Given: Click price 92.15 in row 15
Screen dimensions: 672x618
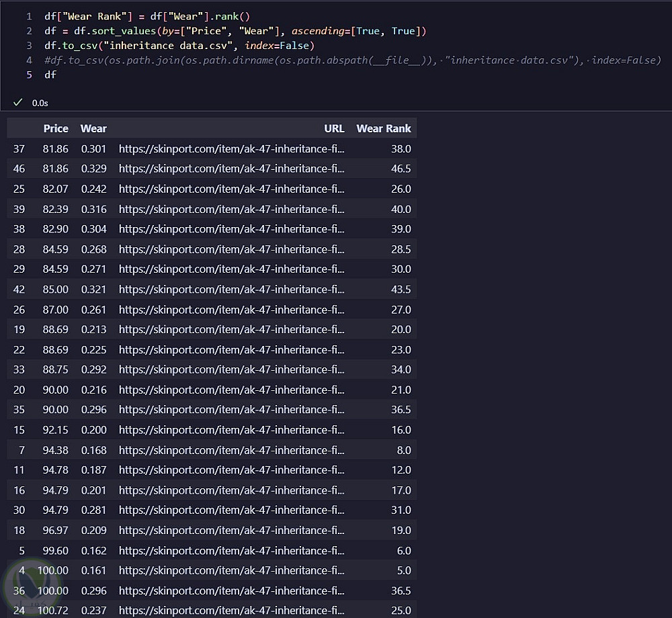Looking at the screenshot, I should pyautogui.click(x=55, y=429).
